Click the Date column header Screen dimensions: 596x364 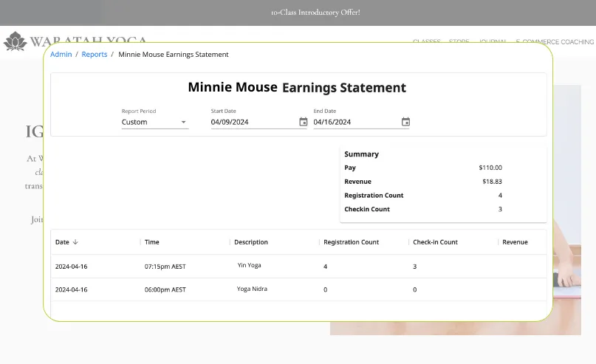[62, 242]
